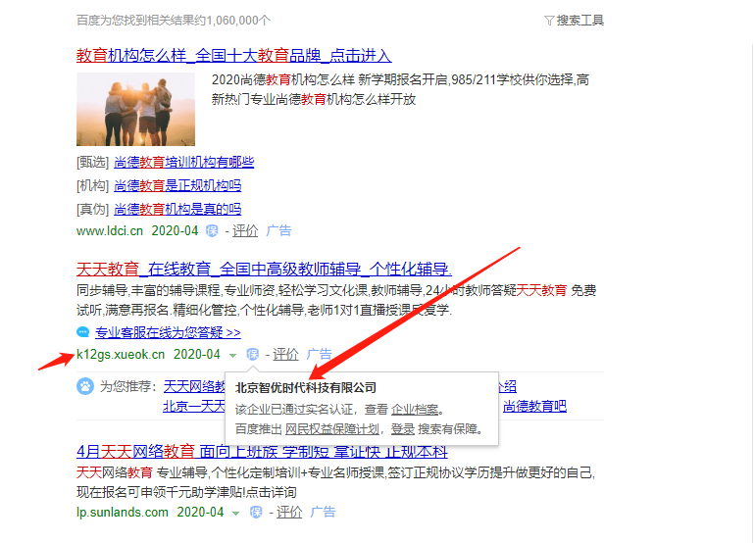Image resolution: width=756 pixels, height=543 pixels.
Task: Open link 尚德教育机构是真的吗
Action: tap(177, 209)
